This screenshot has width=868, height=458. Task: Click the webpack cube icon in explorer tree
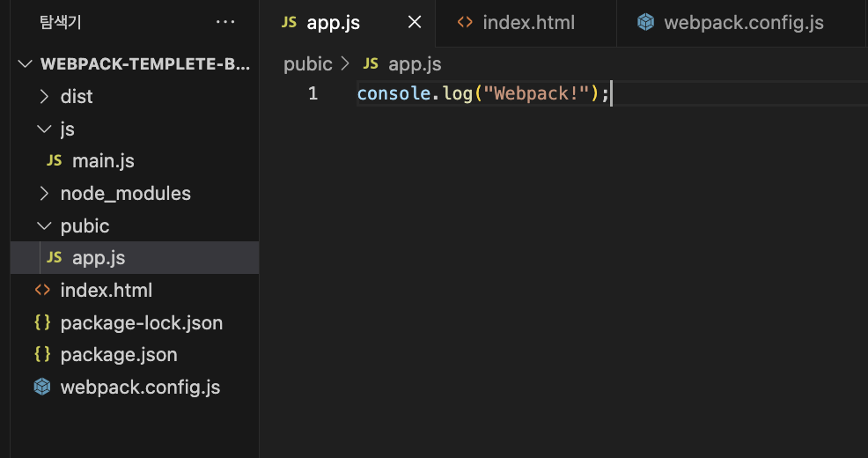(42, 387)
